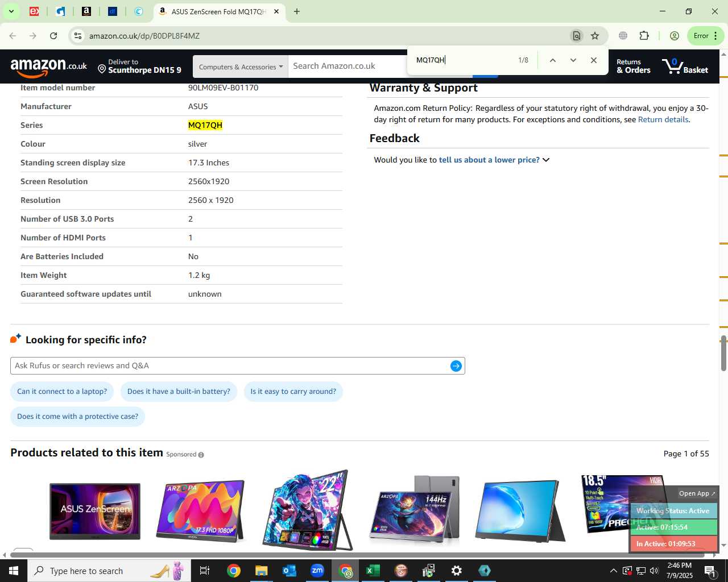Go to previous find result
Screen dimensions: 728x582
pos(552,60)
